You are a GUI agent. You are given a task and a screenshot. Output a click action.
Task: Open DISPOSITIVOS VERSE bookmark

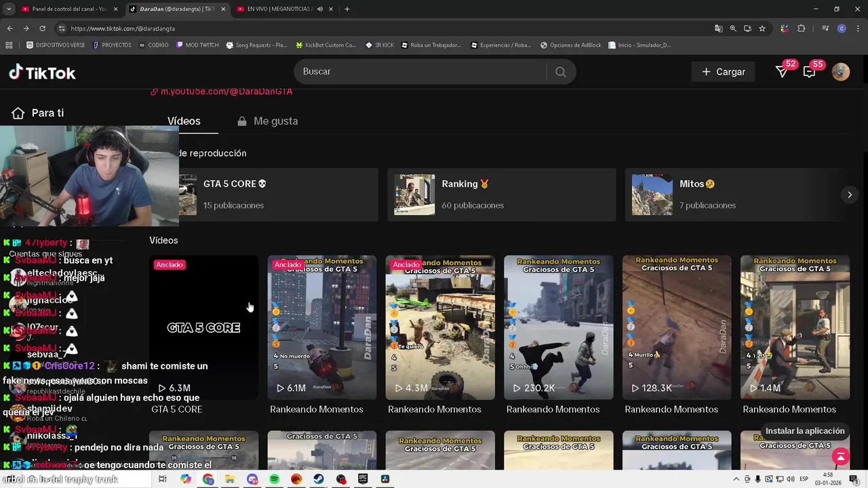[56, 45]
